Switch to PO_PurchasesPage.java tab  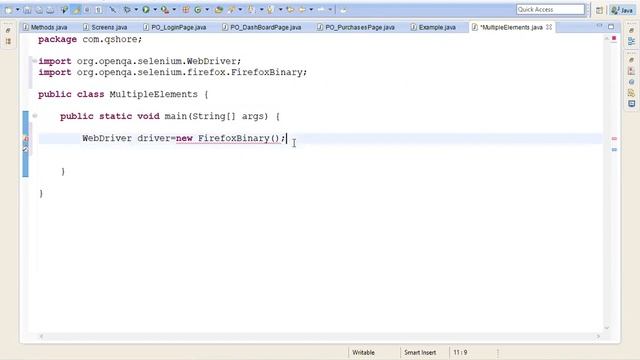pyautogui.click(x=356, y=27)
